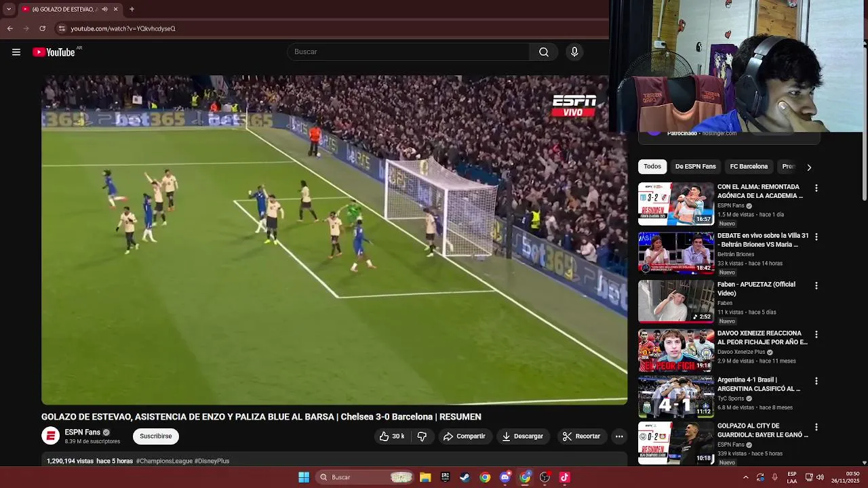The height and width of the screenshot is (488, 868).
Task: Like the video with thumbs-up 30 k
Action: (x=392, y=436)
